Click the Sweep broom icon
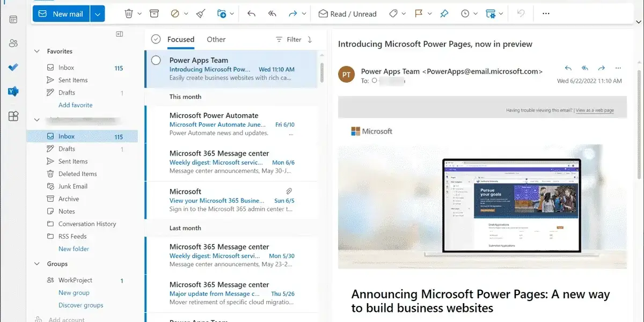The image size is (644, 322). pos(201,14)
